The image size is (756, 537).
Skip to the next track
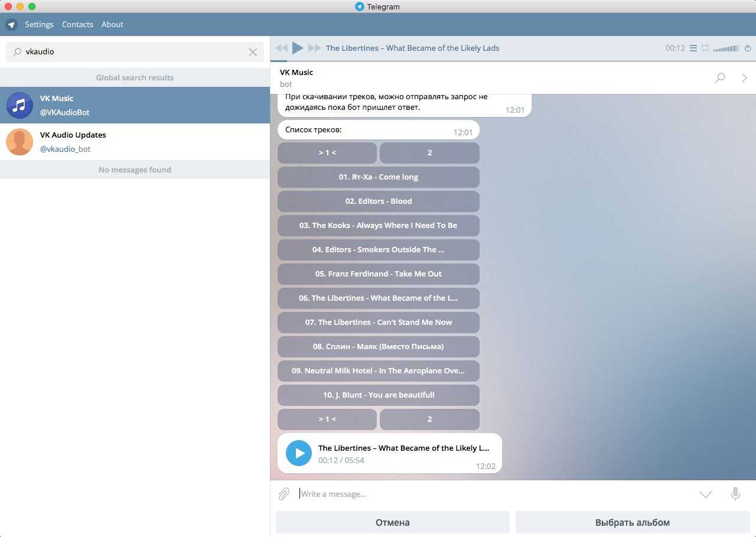314,48
